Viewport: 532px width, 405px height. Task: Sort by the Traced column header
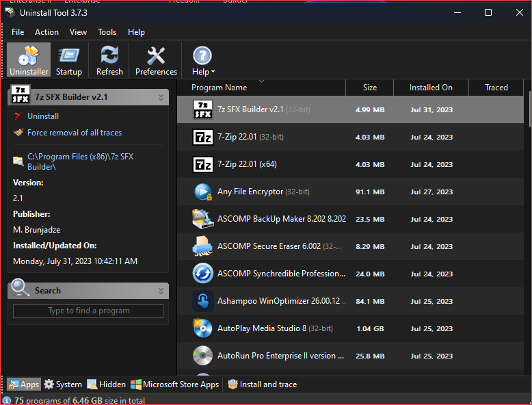[496, 88]
